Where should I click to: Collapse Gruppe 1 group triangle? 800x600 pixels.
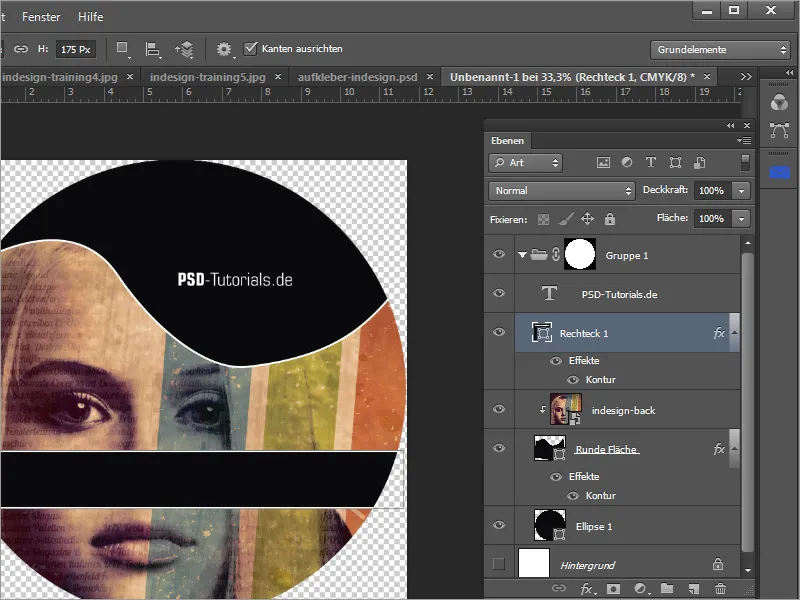[522, 255]
